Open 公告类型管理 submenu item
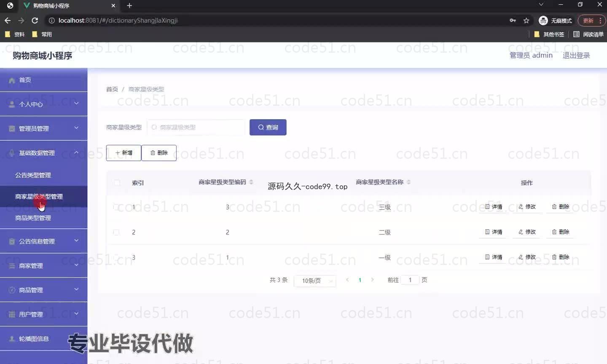Image resolution: width=607 pixels, height=364 pixels. pos(44,175)
